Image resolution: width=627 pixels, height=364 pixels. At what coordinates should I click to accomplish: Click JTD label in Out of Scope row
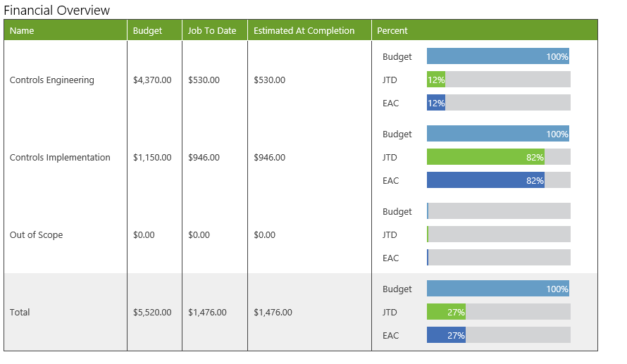[390, 235]
